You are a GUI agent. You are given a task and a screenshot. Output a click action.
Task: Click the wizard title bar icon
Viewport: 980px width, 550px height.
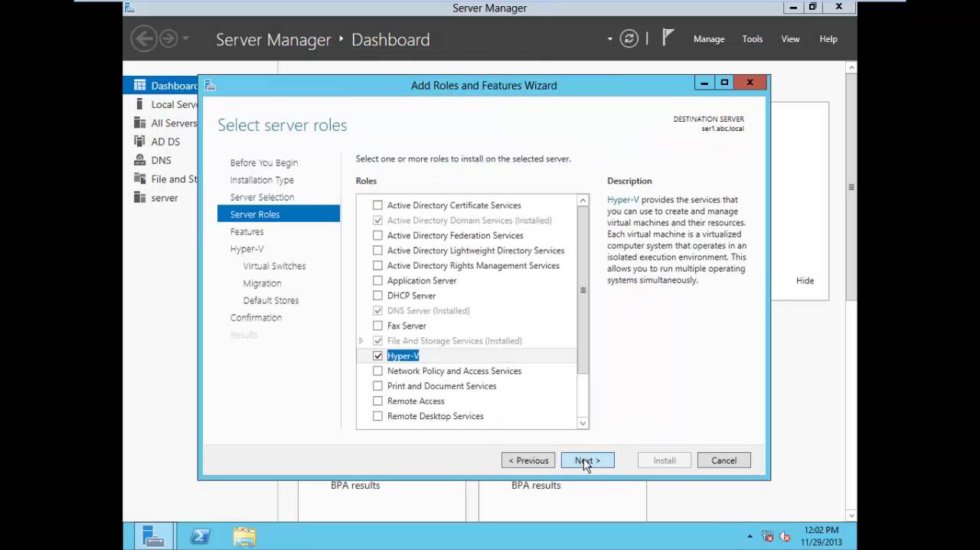pos(211,86)
